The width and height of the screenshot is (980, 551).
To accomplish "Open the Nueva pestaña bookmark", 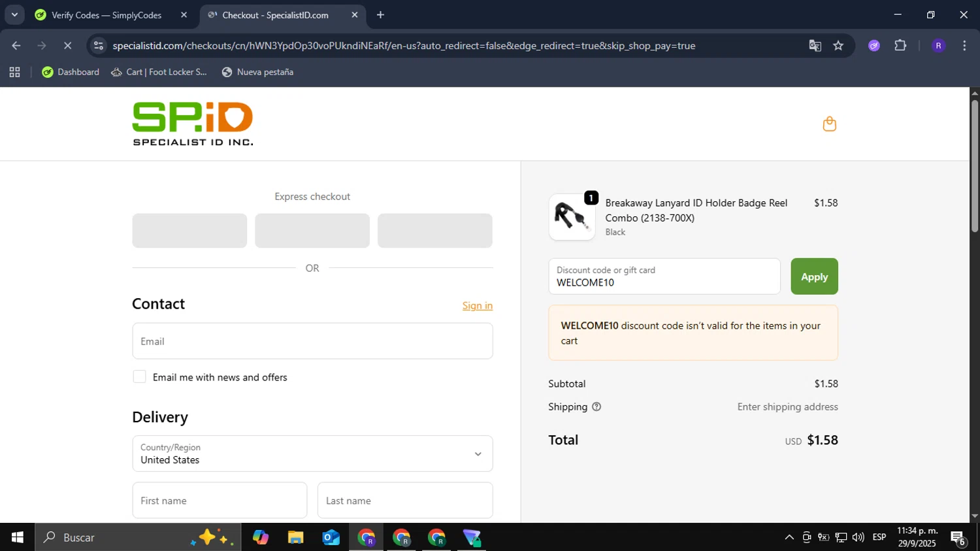I will pyautogui.click(x=257, y=72).
